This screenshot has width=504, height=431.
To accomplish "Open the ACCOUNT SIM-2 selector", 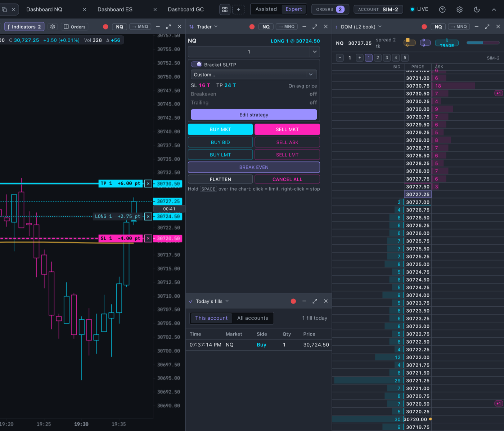I will point(378,9).
